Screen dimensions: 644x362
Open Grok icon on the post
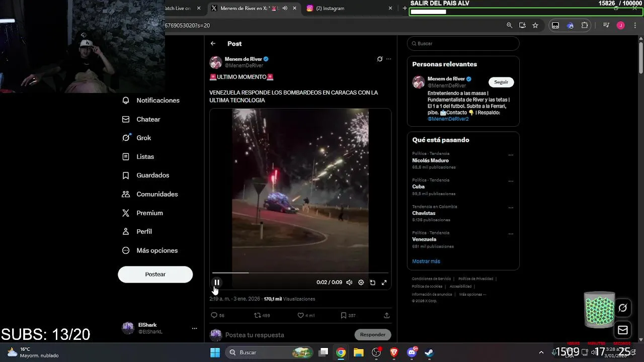click(x=380, y=59)
